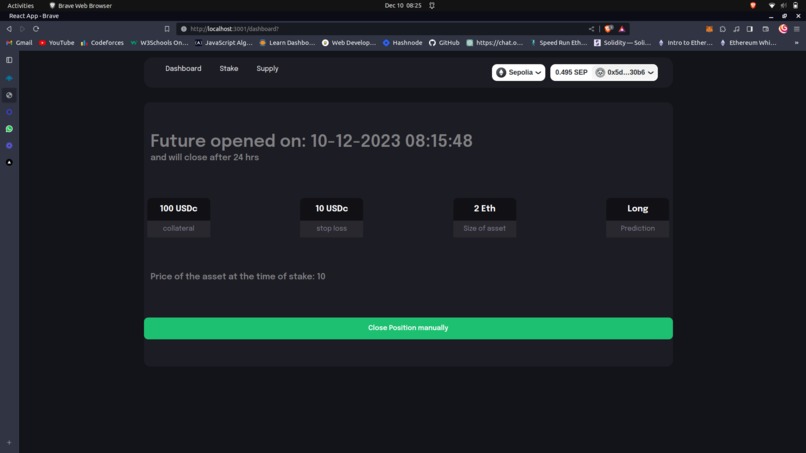
Task: Click the Brave Rewards triangle icon
Action: 621,29
